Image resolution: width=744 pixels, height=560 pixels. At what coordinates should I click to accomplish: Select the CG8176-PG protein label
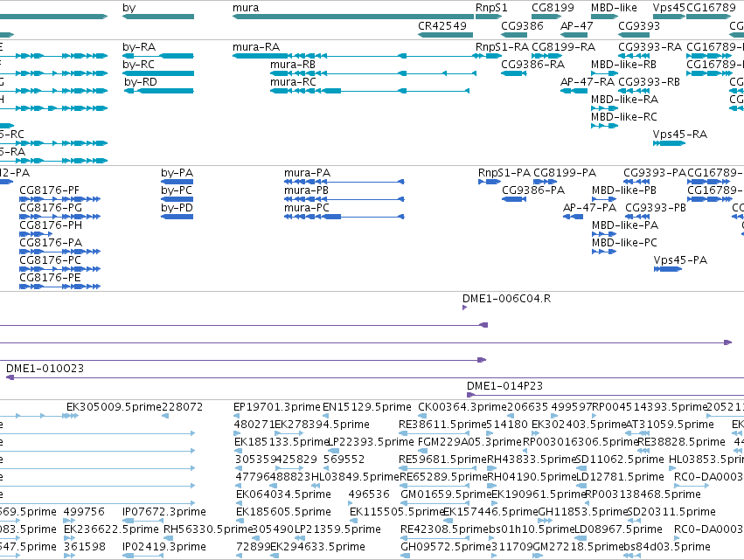point(51,208)
